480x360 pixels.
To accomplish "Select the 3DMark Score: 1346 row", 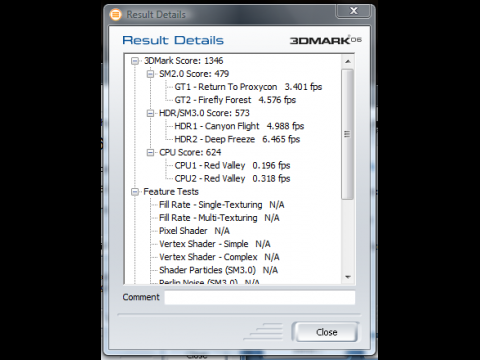I will (x=183, y=61).
